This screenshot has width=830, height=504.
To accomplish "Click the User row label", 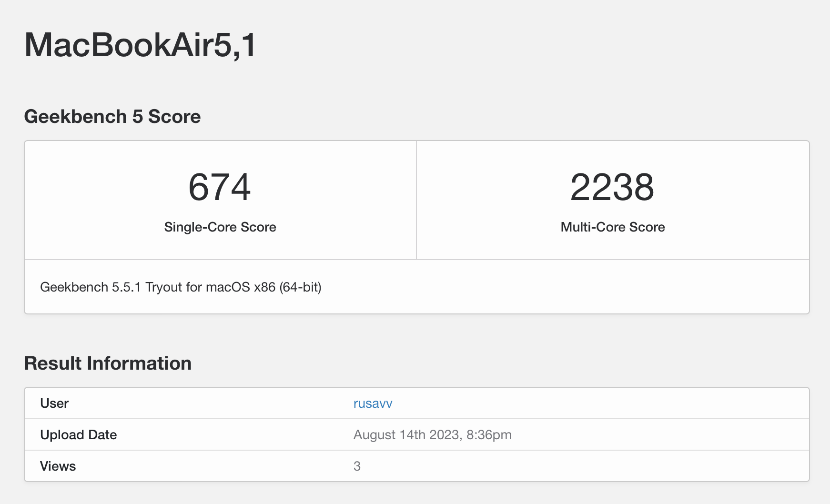I will pyautogui.click(x=54, y=403).
